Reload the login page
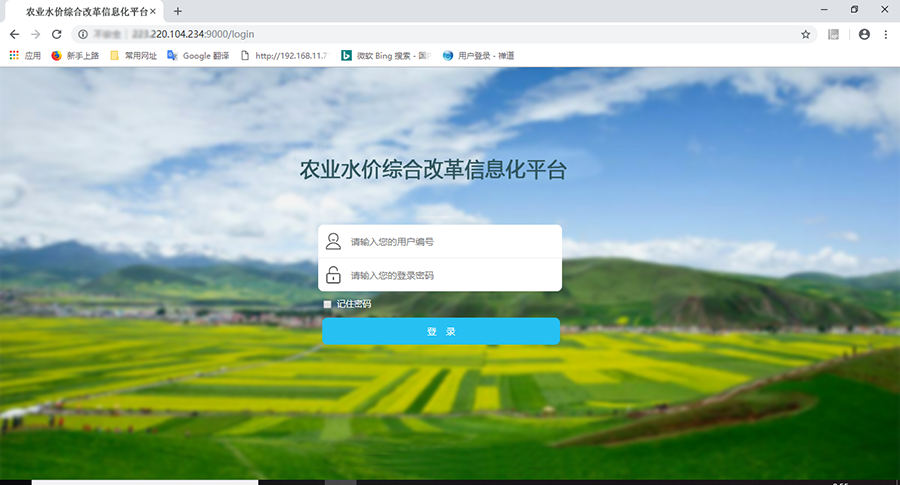Viewport: 900px width, 485px height. coord(56,34)
